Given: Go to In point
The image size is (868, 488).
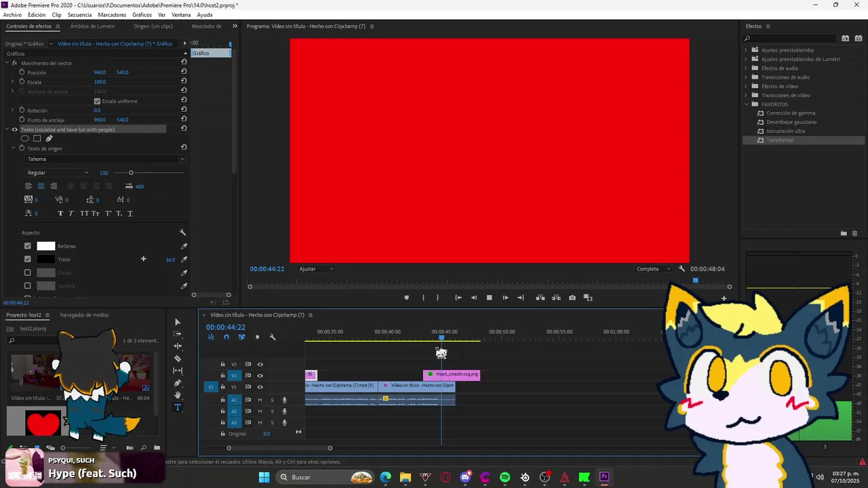Looking at the screenshot, I should (x=458, y=298).
